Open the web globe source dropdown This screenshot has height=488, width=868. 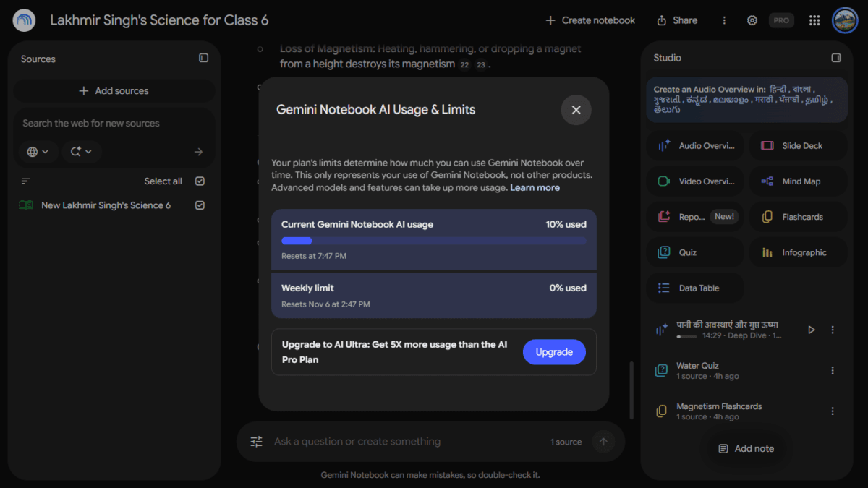coord(38,152)
